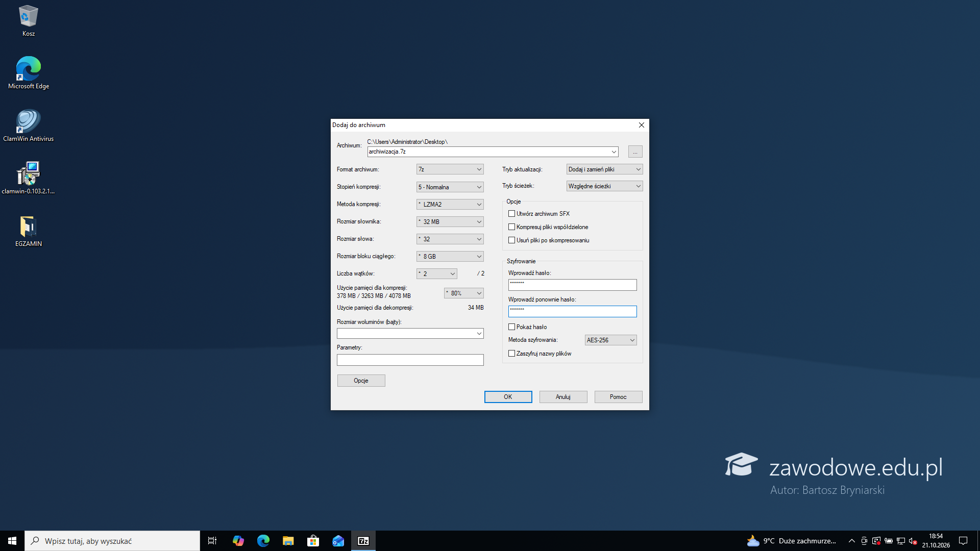The image size is (980, 551).
Task: Click the Anuluj button
Action: 563,397
